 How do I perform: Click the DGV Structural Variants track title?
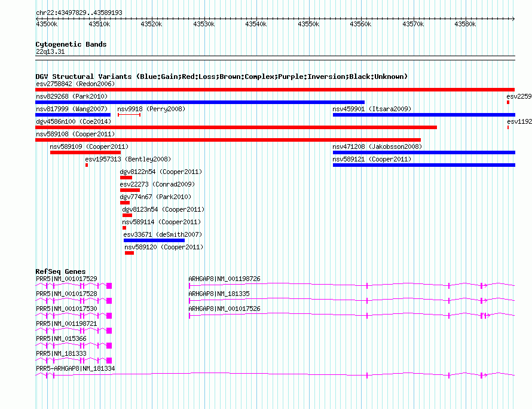click(x=222, y=77)
